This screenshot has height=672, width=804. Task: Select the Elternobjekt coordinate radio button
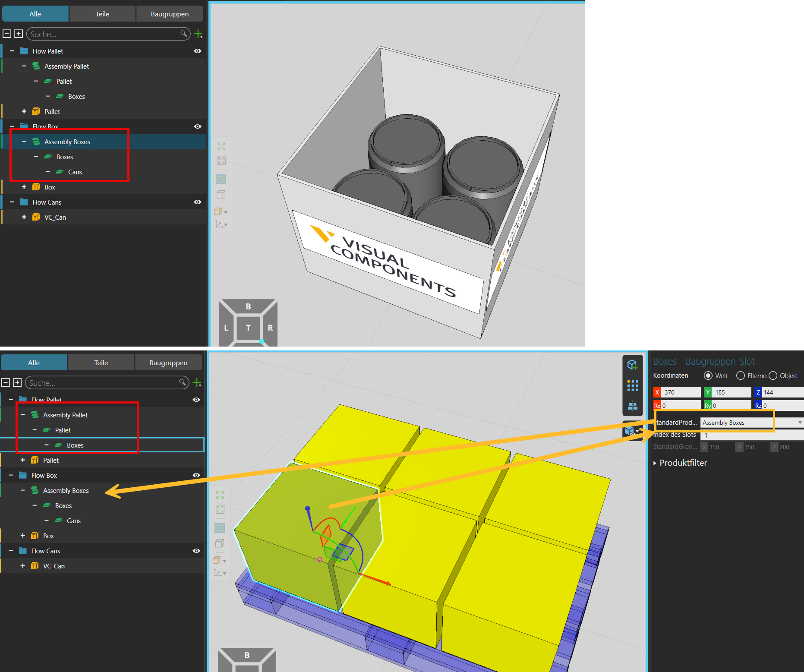tap(741, 375)
